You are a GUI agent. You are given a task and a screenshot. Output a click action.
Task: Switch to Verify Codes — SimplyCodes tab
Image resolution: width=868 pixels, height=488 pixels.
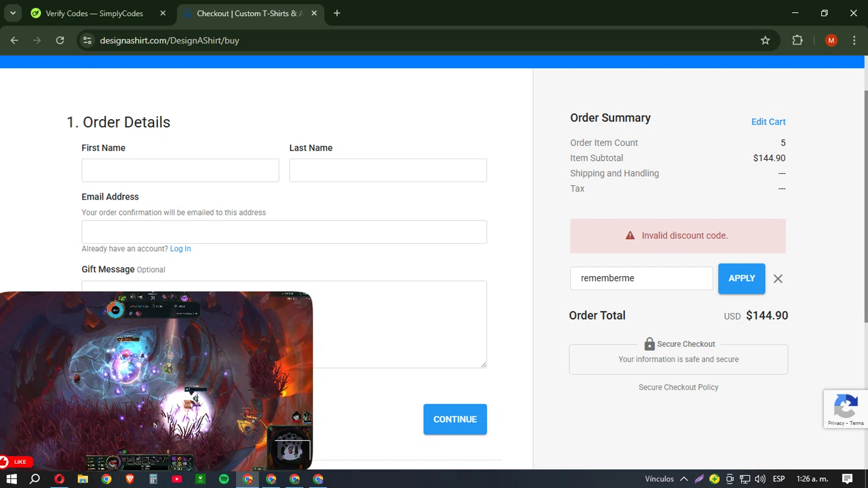(94, 13)
